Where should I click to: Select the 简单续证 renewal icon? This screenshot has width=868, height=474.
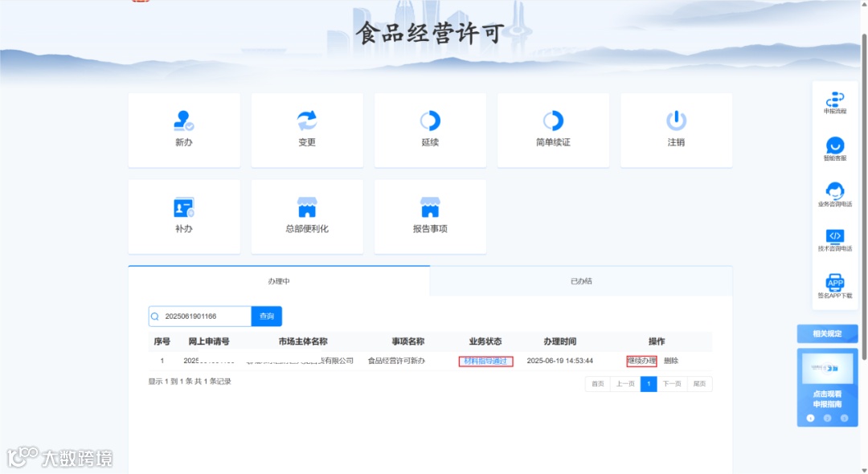pyautogui.click(x=553, y=129)
